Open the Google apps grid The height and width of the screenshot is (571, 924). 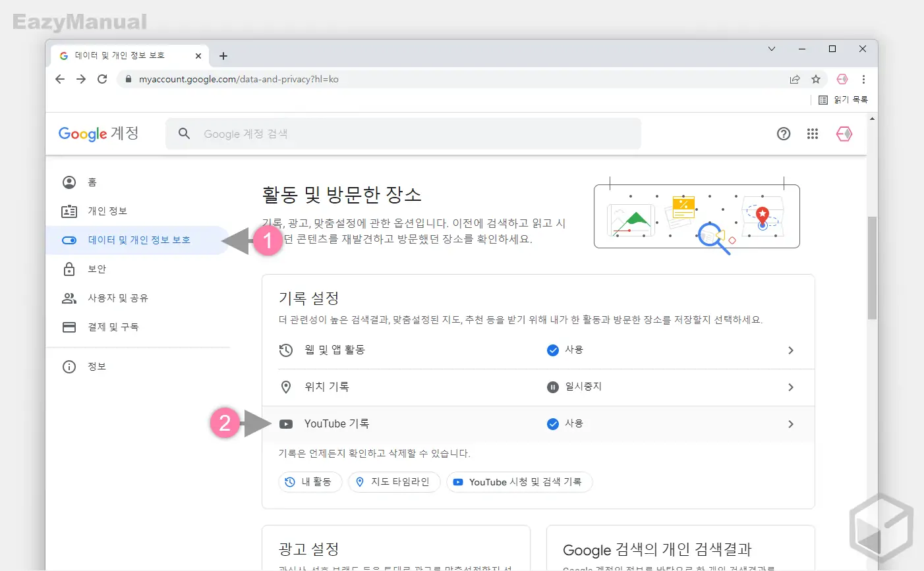click(813, 134)
